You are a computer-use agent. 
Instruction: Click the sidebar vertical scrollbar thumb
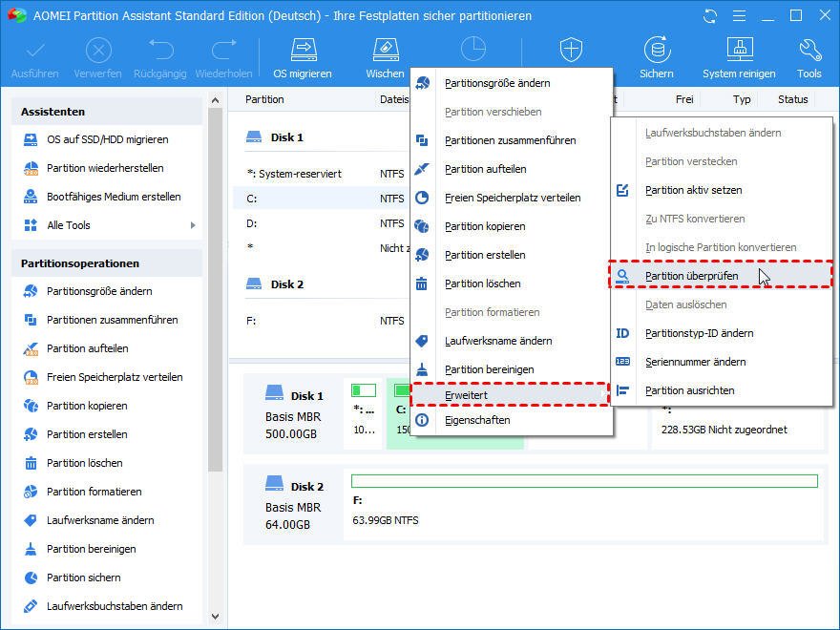pyautogui.click(x=216, y=289)
